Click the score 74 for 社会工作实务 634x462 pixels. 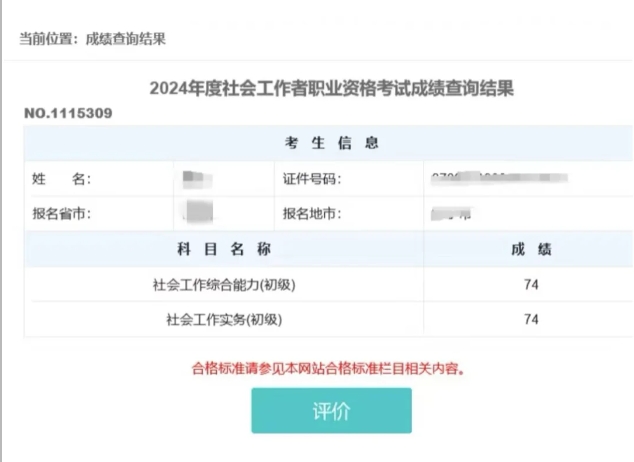tap(531, 320)
